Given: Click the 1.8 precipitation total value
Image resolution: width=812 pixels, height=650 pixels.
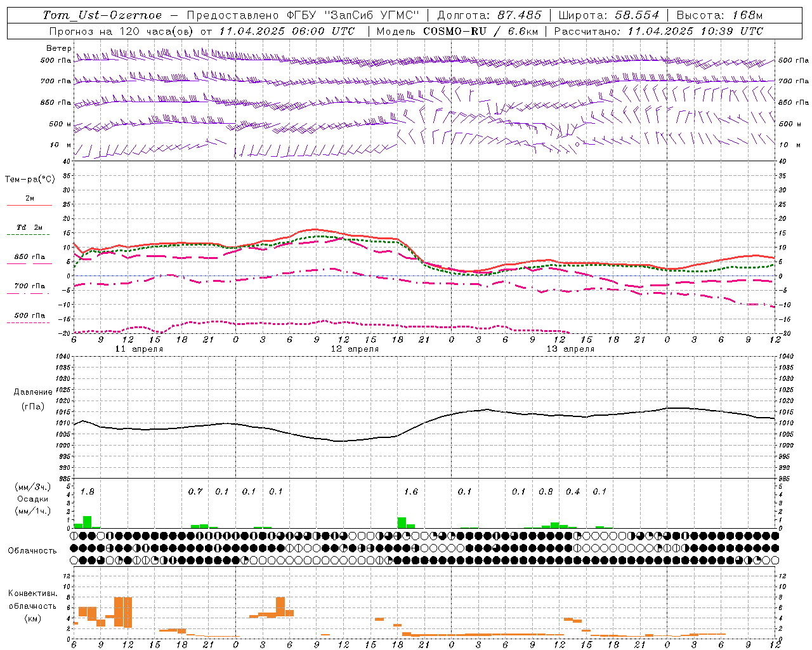Looking at the screenshot, I should coord(87,491).
